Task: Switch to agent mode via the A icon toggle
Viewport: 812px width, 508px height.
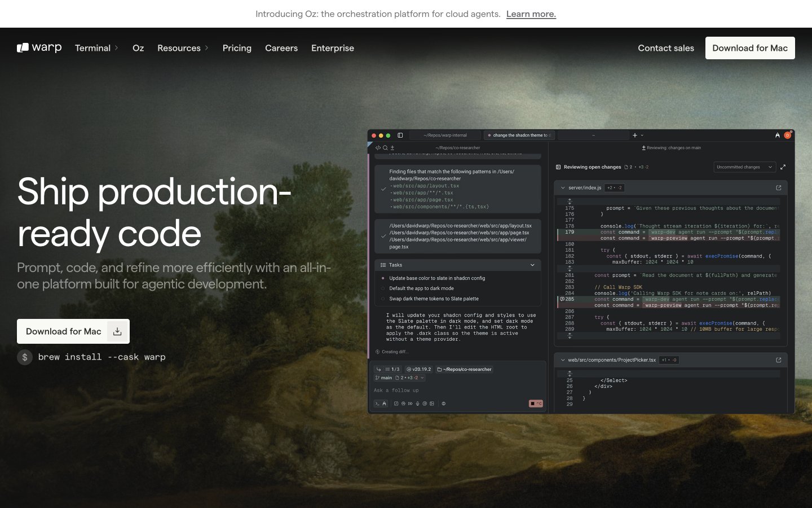Action: point(384,404)
